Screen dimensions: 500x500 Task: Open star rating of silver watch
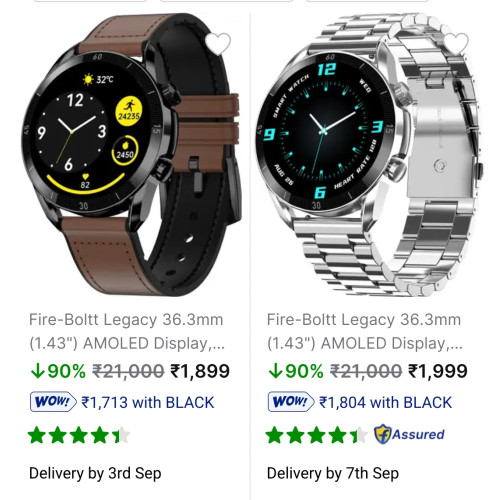pyautogui.click(x=317, y=435)
